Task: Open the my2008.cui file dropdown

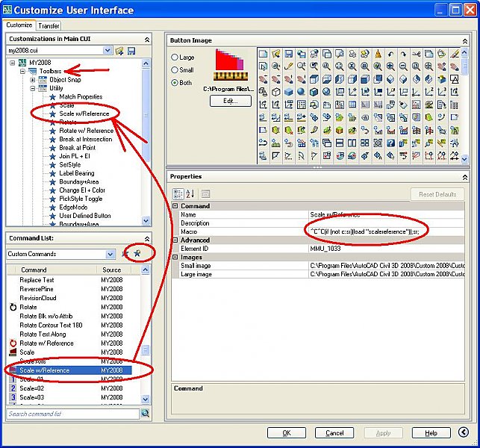Action: click(x=107, y=51)
